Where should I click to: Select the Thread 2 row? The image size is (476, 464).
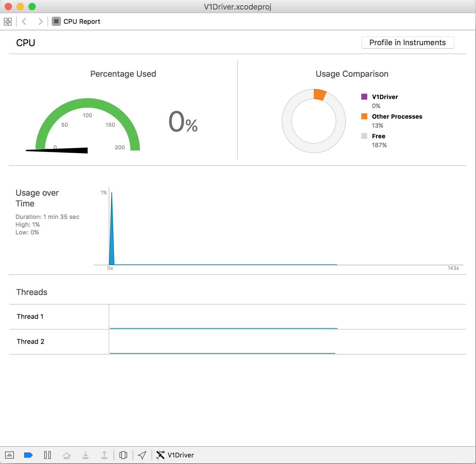tap(238, 342)
